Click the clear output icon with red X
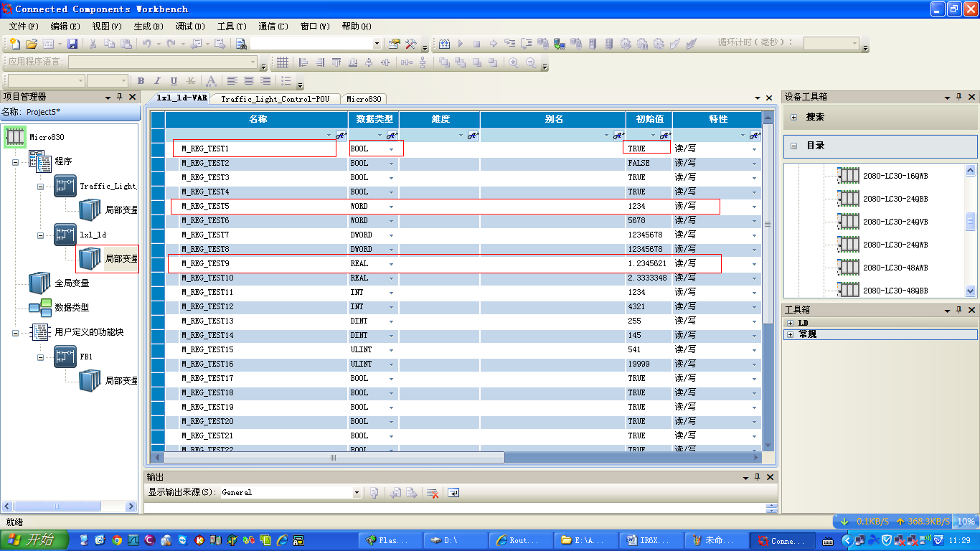The width and height of the screenshot is (980, 551). 433,493
